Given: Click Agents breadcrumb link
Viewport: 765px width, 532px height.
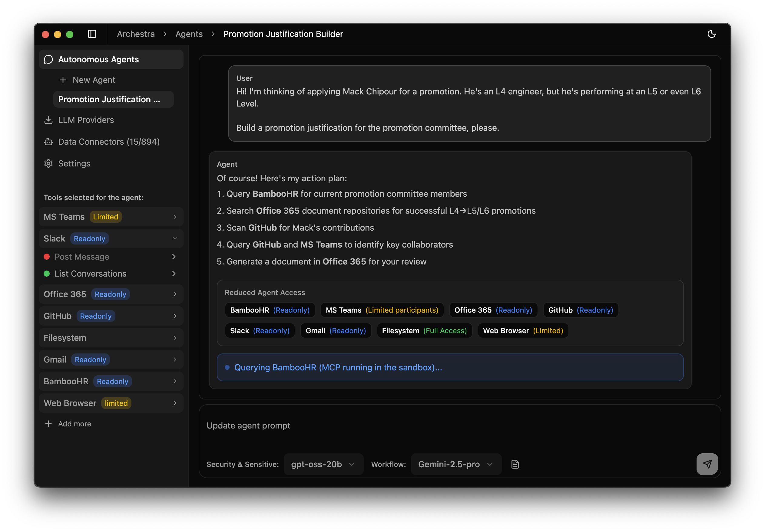Looking at the screenshot, I should (x=189, y=34).
